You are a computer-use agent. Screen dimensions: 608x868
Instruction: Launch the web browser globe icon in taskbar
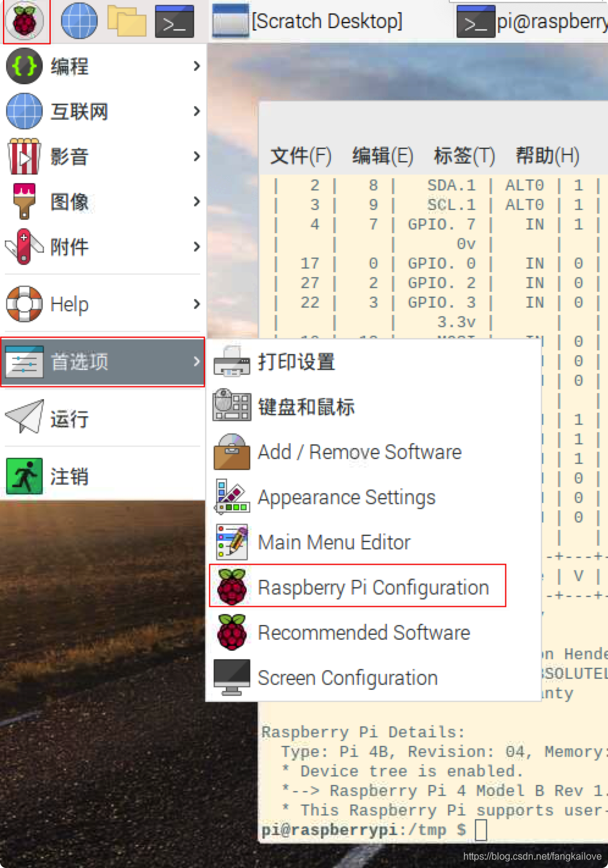79,21
